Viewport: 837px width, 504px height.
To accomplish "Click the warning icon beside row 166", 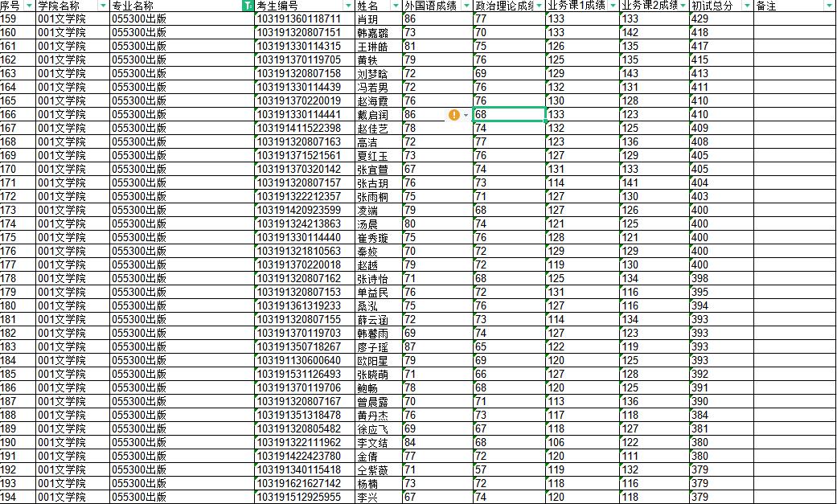I will pyautogui.click(x=453, y=115).
